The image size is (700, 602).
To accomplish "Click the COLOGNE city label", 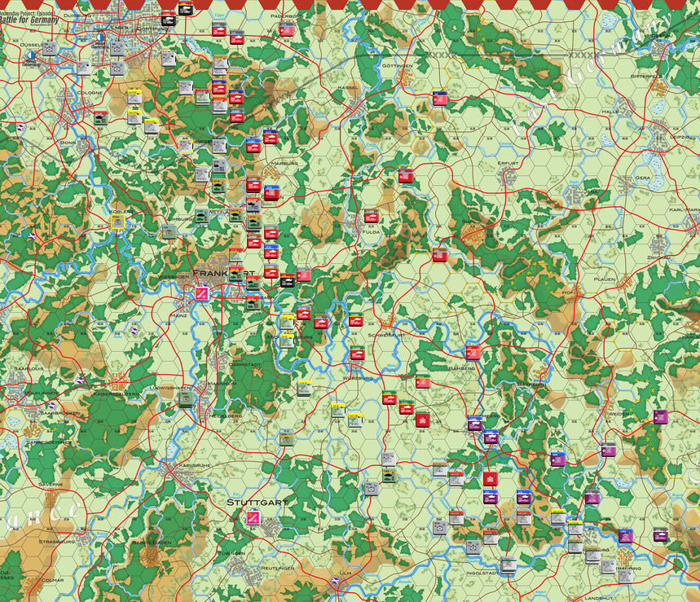I will (x=90, y=92).
